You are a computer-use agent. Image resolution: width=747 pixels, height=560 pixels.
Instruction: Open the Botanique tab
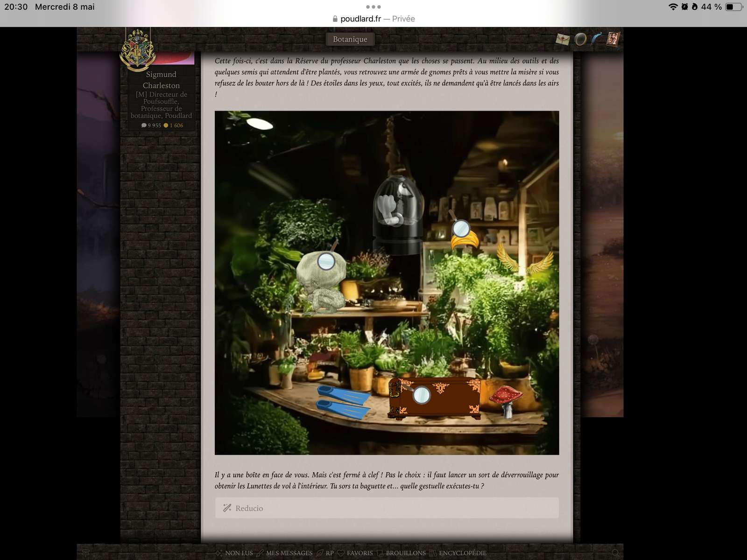350,39
